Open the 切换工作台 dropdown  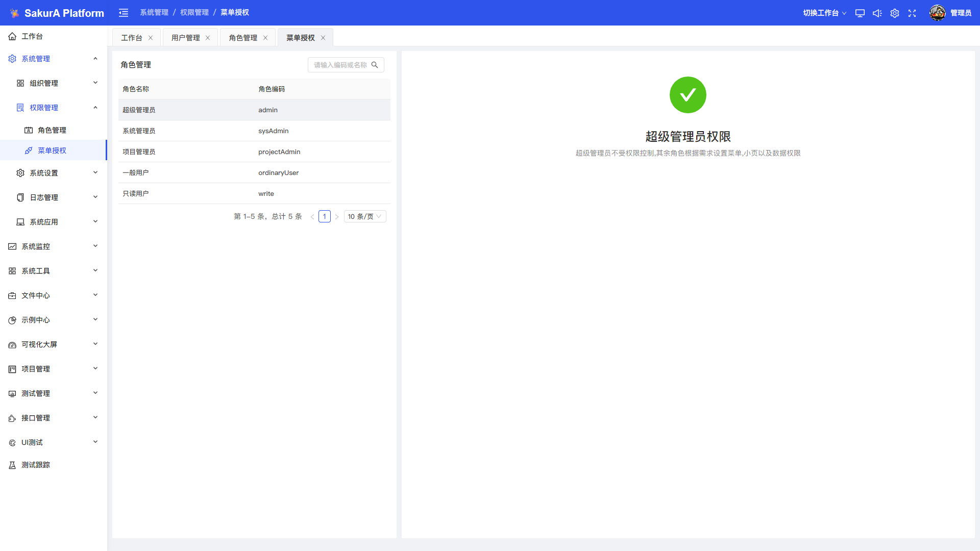pyautogui.click(x=824, y=13)
